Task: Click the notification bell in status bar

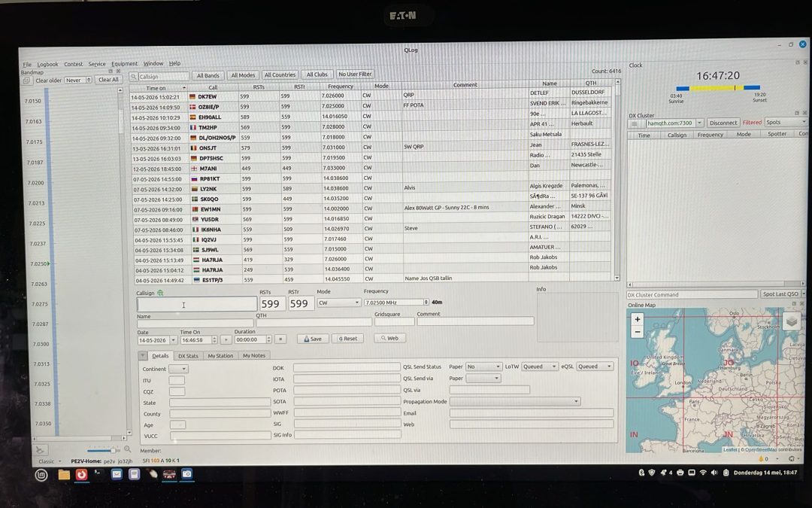Action: click(761, 459)
